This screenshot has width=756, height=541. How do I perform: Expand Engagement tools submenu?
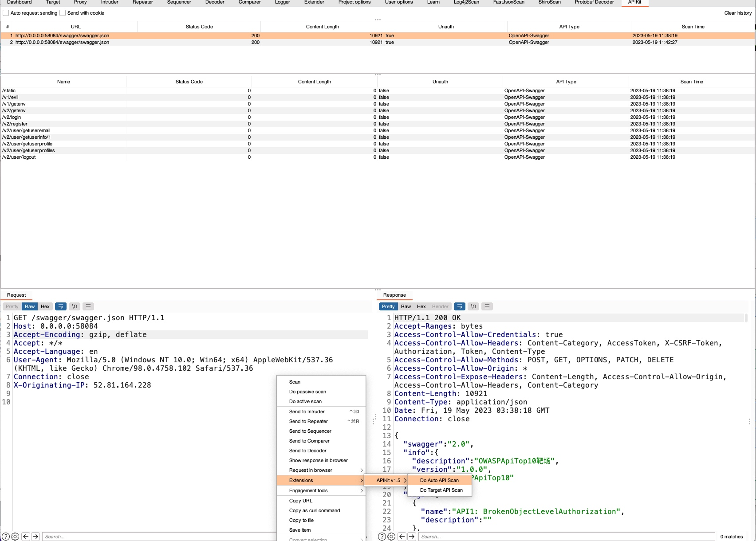pyautogui.click(x=320, y=490)
